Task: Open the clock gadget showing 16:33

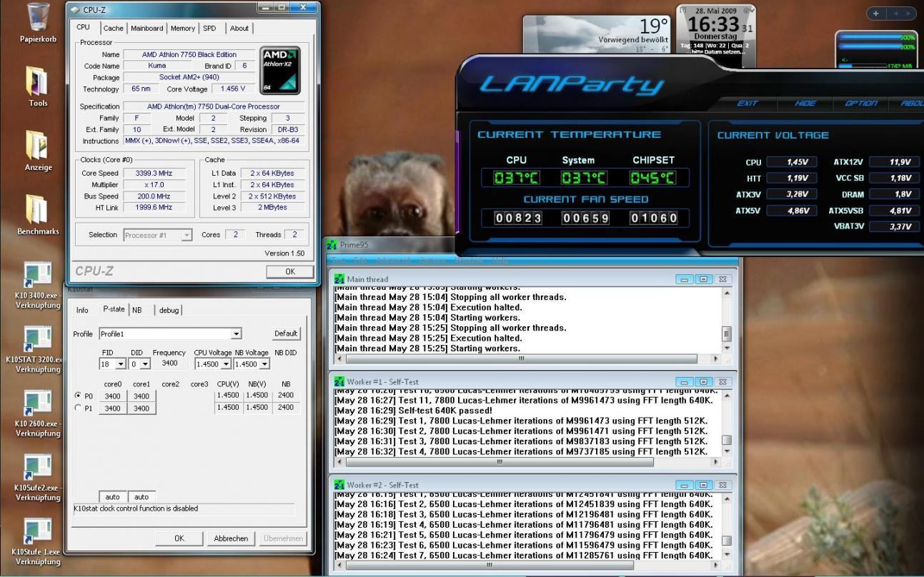Action: (716, 36)
